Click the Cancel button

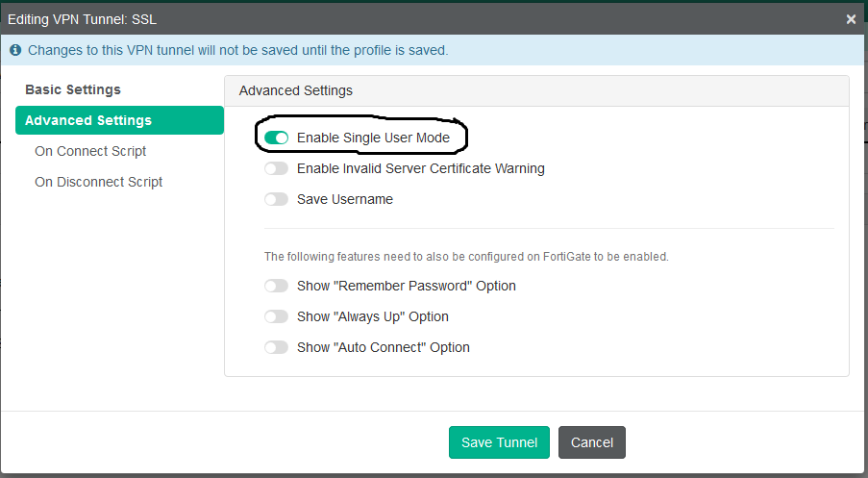pyautogui.click(x=592, y=442)
